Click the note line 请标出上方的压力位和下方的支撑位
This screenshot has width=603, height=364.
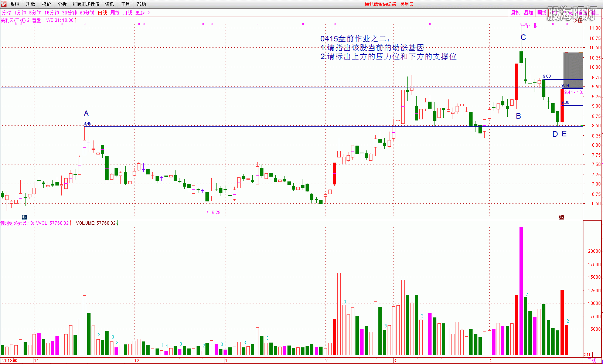tap(392, 57)
